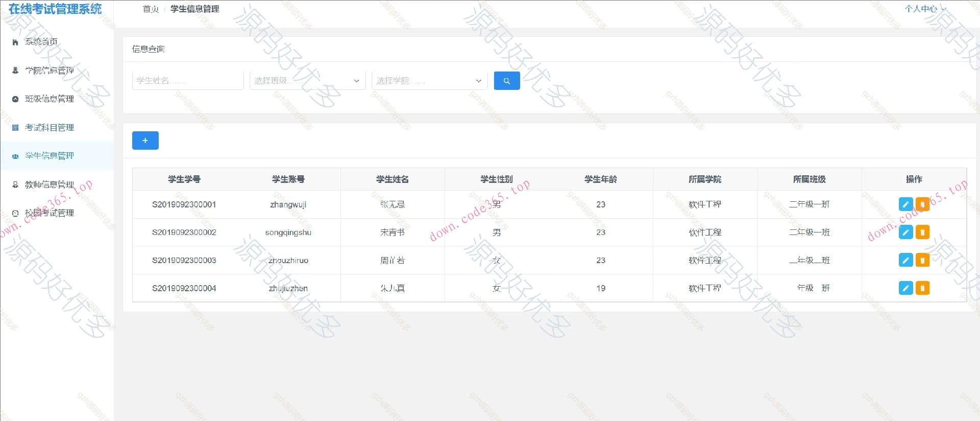
Task: Click the search magnifier button
Action: point(507,81)
